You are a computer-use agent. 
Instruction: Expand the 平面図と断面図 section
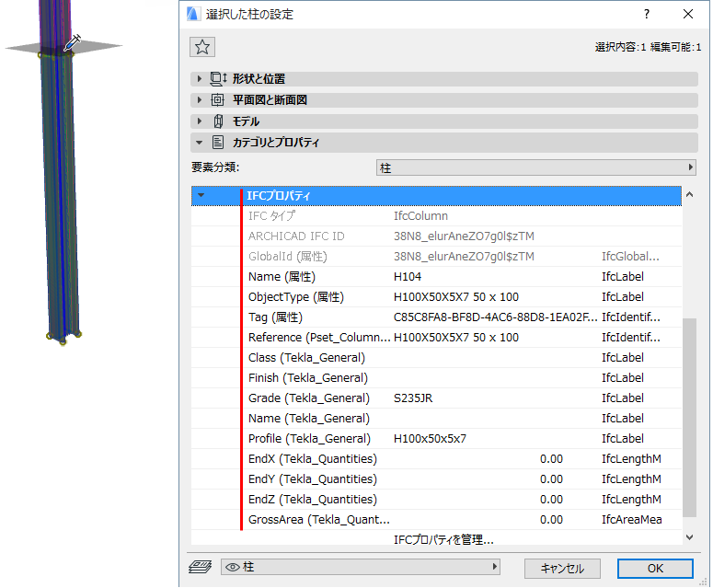point(199,100)
